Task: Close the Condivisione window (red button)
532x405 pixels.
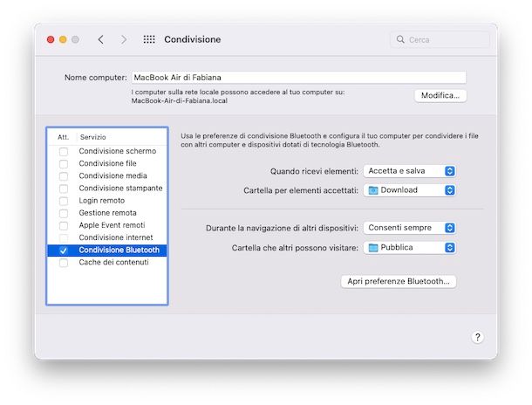Action: [51, 40]
